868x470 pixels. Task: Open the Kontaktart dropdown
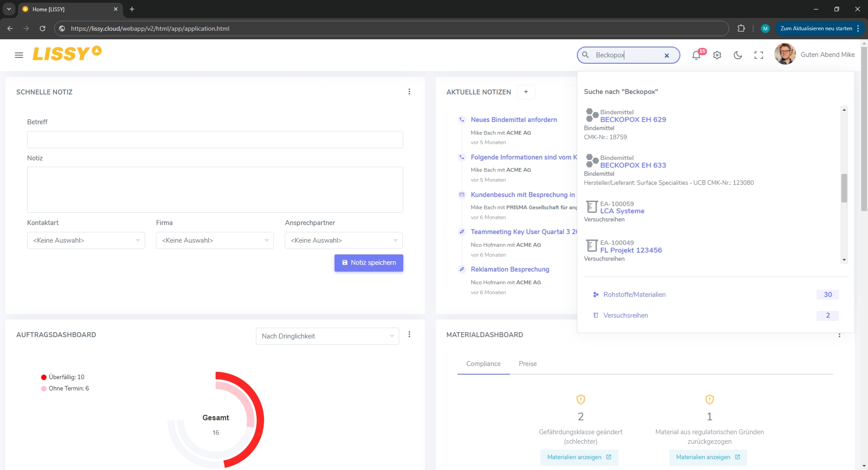click(86, 240)
